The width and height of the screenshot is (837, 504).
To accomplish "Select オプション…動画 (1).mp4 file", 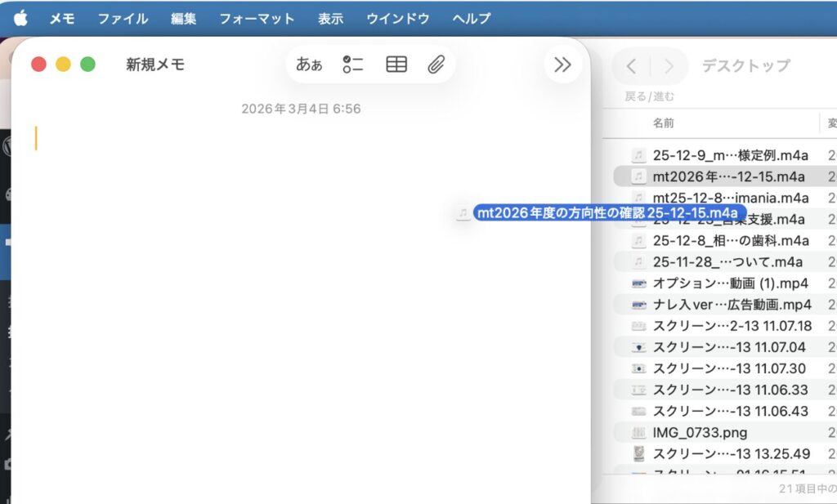I will point(730,283).
